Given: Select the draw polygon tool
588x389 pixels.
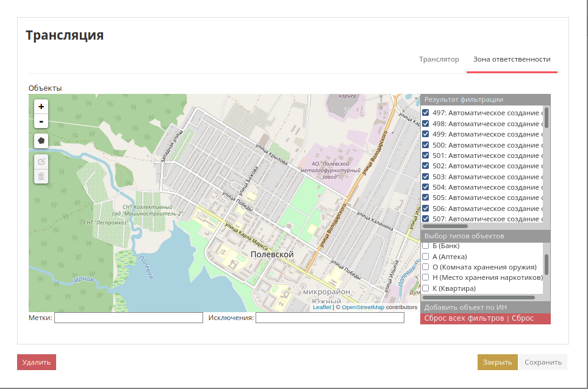Looking at the screenshot, I should click(x=41, y=141).
